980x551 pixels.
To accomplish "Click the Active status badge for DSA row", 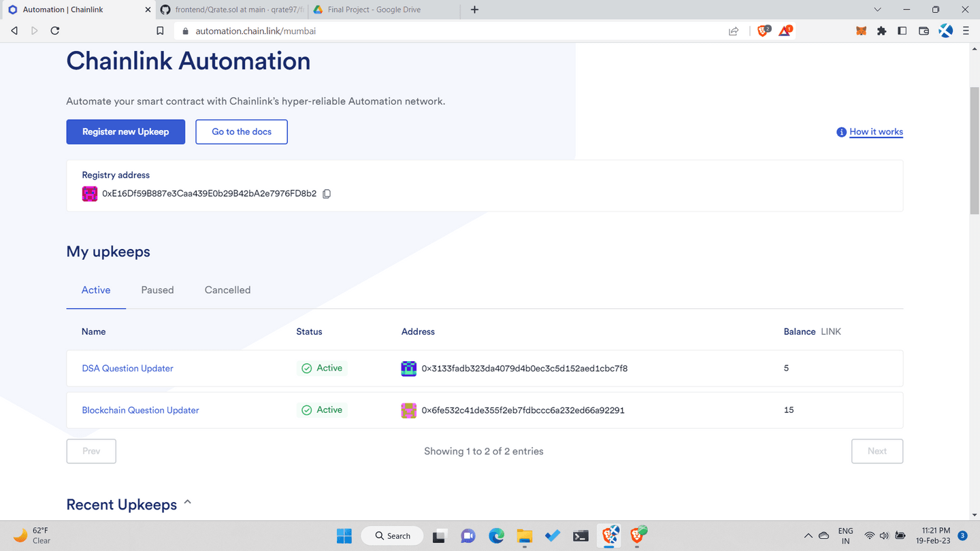I will [x=322, y=368].
